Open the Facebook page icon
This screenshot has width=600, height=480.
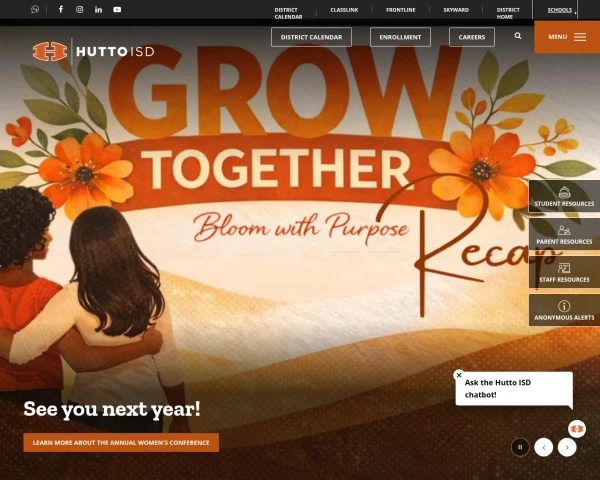point(60,9)
